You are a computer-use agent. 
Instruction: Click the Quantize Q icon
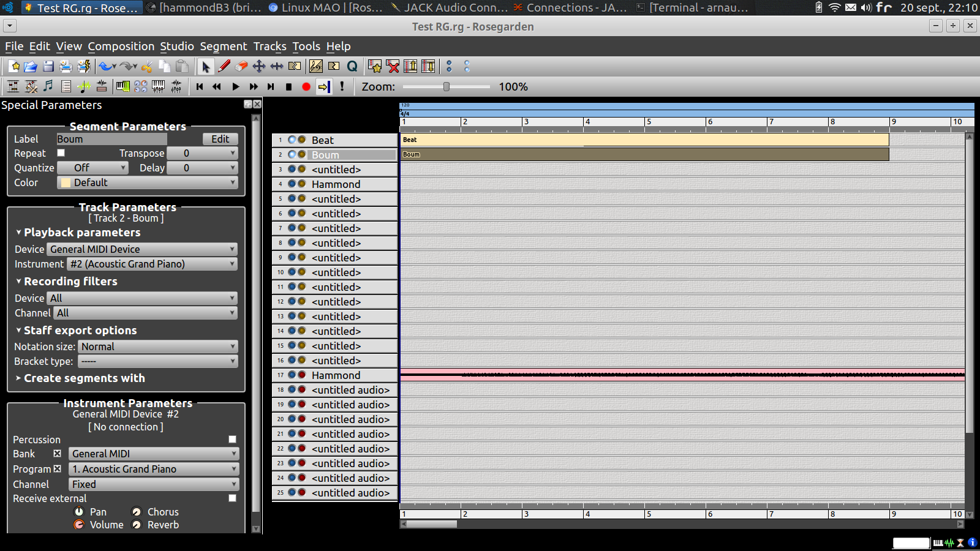coord(352,66)
